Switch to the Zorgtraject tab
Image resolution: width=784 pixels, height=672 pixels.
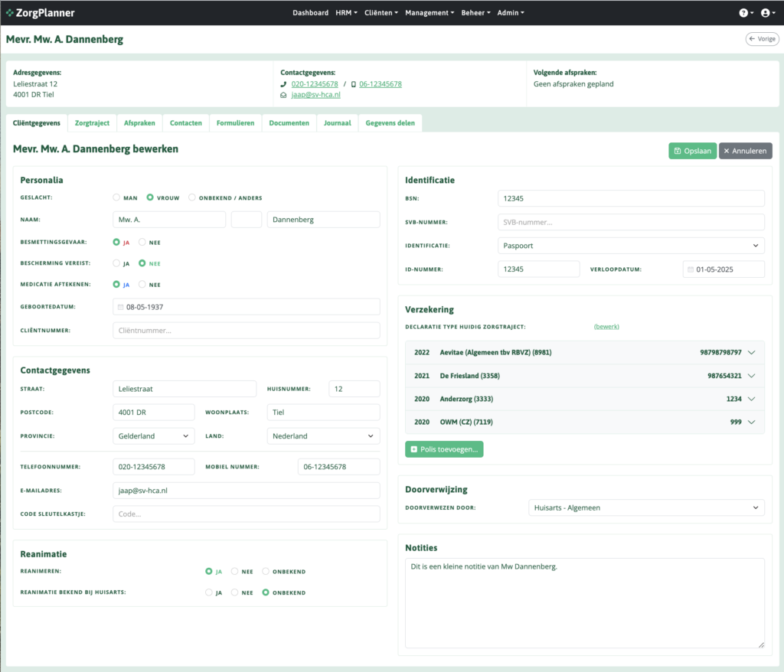(92, 122)
